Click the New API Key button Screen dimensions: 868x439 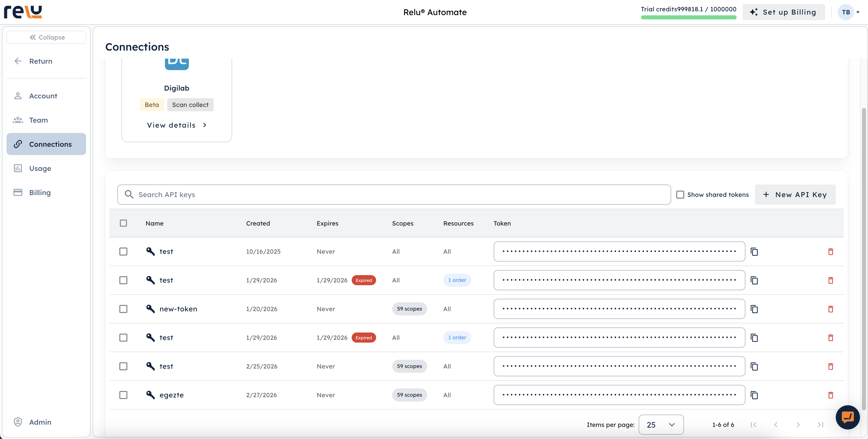coord(795,194)
